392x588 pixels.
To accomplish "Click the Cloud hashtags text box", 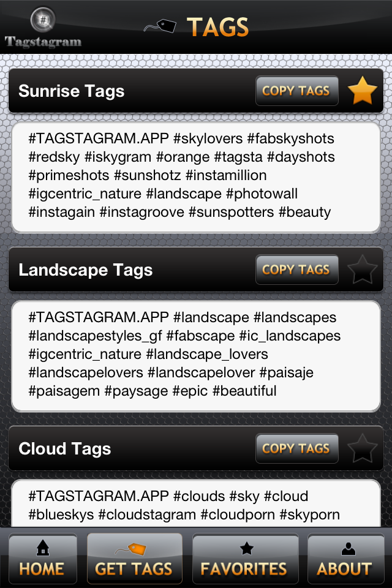I will pos(196,505).
